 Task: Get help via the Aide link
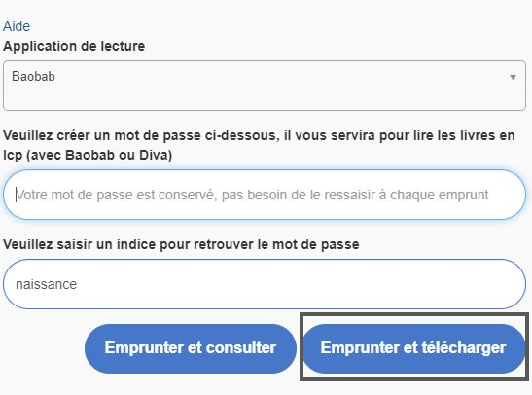pyautogui.click(x=17, y=26)
